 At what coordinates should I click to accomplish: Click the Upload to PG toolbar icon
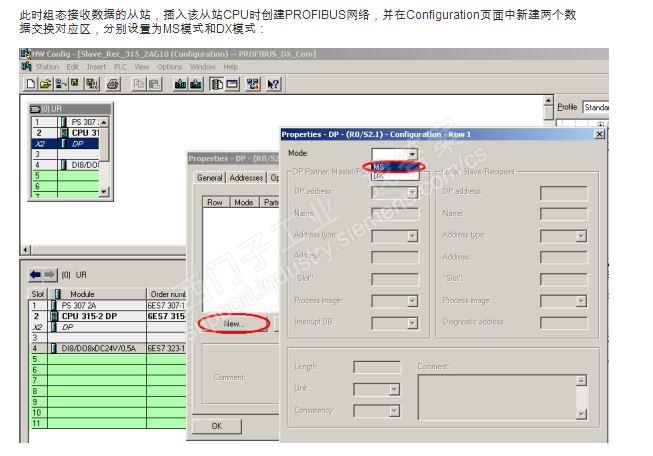click(x=196, y=84)
